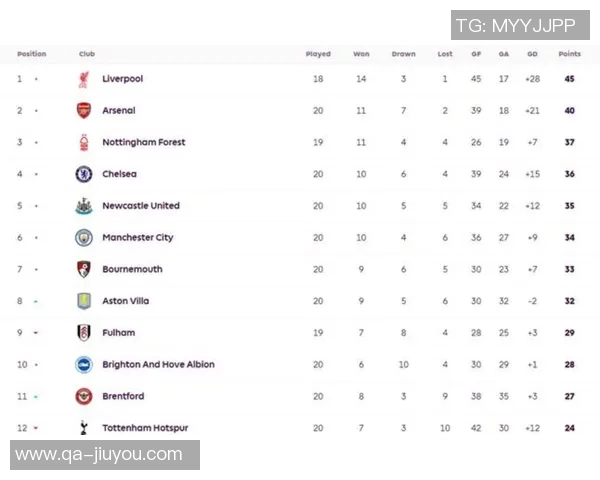Image resolution: width=600 pixels, height=480 pixels.
Task: Click the Fulham club badge
Action: (83, 333)
